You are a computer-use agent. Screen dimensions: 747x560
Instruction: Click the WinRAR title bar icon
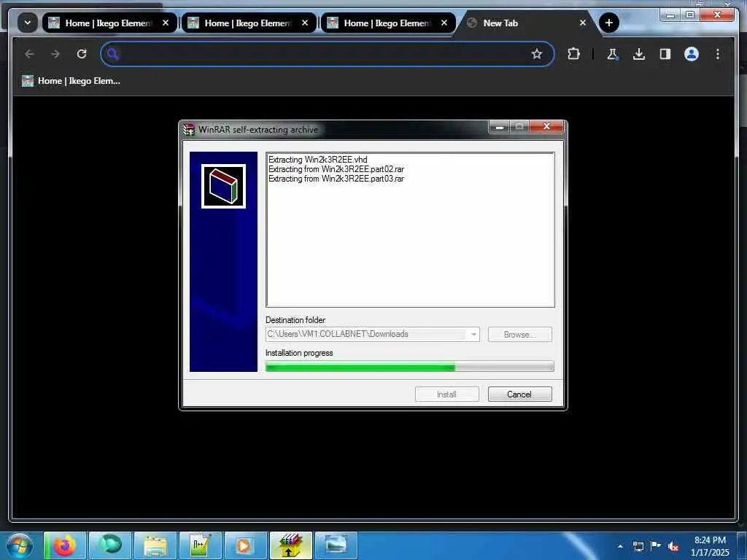pos(189,130)
